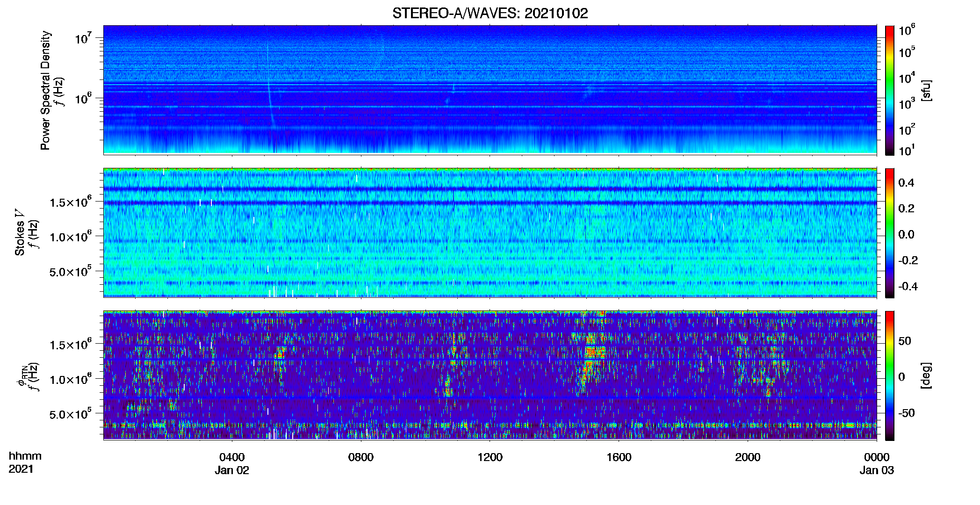980x505 pixels.
Task: Click the 1.0×10^6 tick on the Stokes V axis
Action: coord(71,236)
